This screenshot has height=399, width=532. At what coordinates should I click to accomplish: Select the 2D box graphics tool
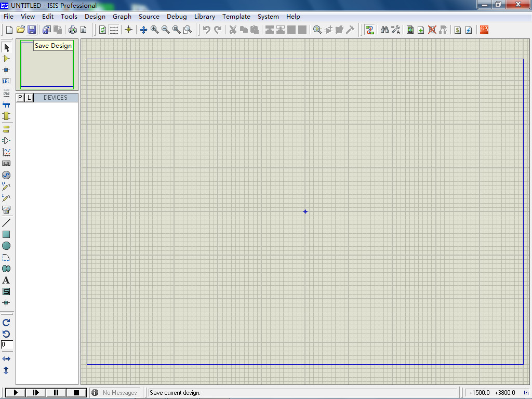[6, 234]
